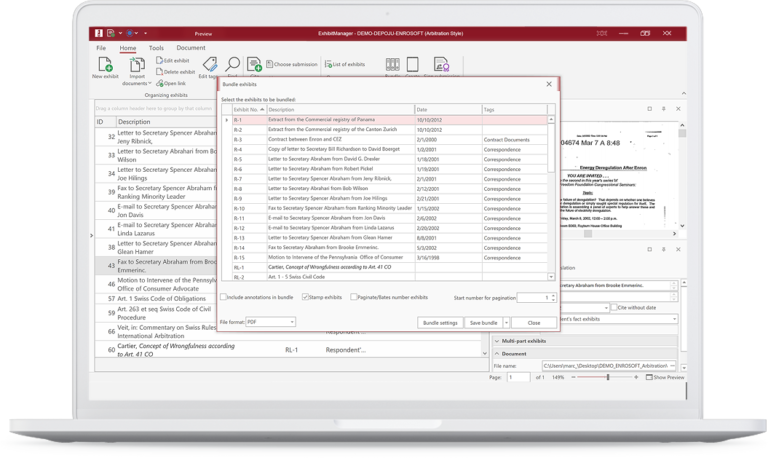Click the Create tablet icon

pyautogui.click(x=412, y=64)
